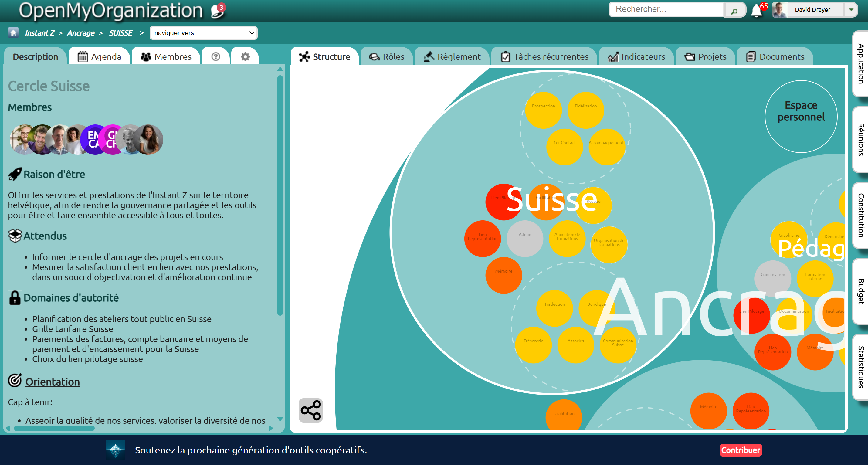Expand the Réunions side panel
868x465 pixels.
click(861, 140)
